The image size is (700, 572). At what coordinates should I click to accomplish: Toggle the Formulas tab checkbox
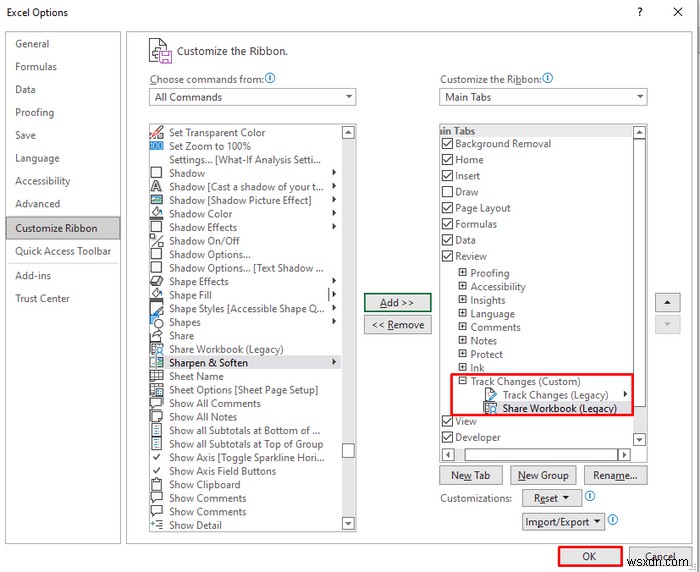tap(447, 224)
